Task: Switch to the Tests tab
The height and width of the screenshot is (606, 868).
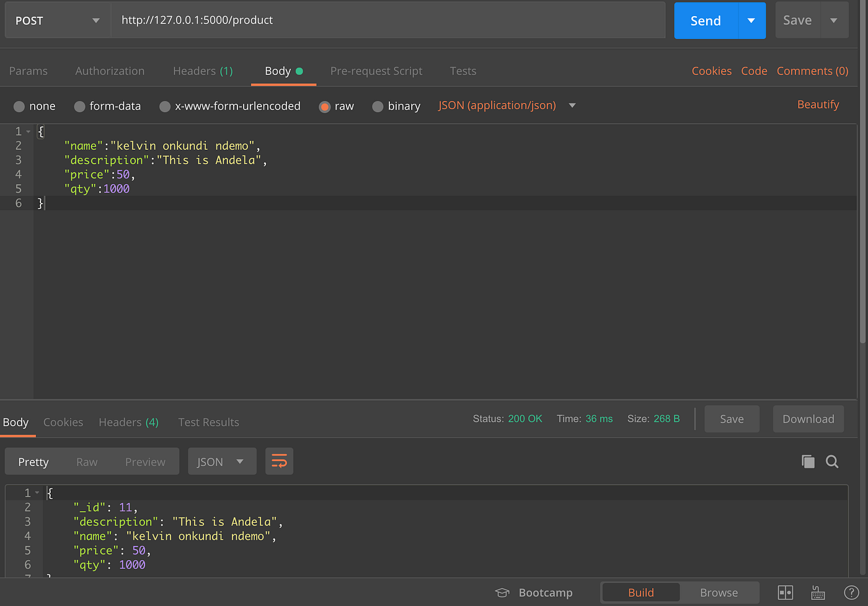Action: tap(463, 71)
